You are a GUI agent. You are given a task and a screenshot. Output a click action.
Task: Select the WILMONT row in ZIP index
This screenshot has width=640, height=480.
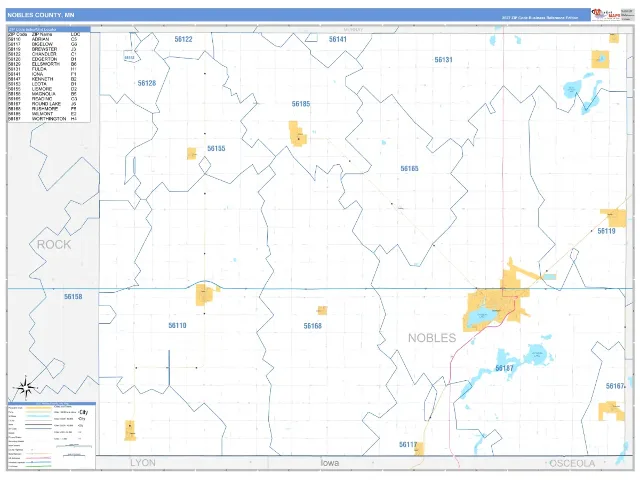[42, 113]
